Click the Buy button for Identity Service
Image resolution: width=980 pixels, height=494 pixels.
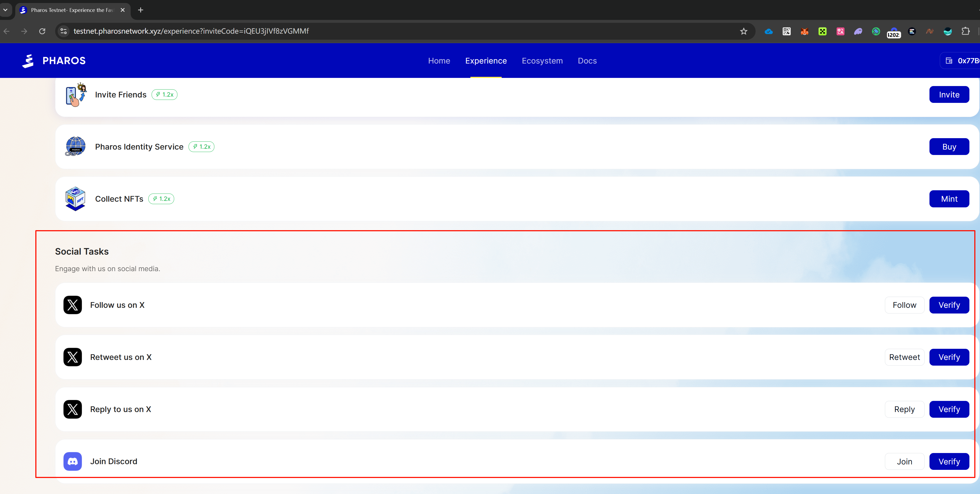(x=949, y=147)
